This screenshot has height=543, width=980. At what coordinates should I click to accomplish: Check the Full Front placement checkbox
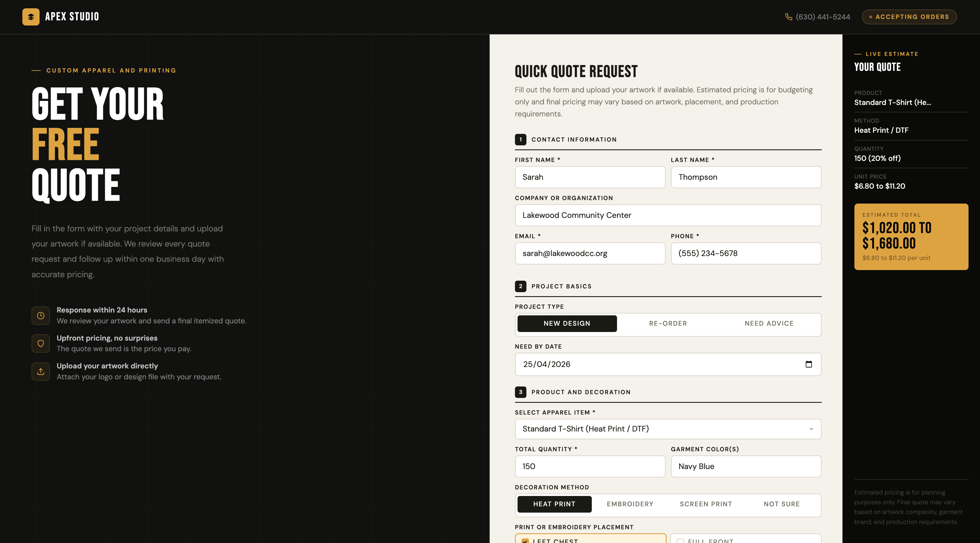coord(680,540)
